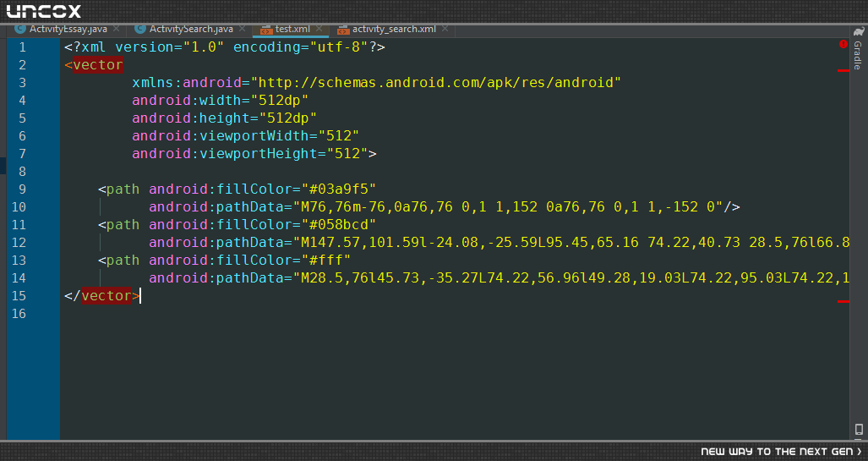The width and height of the screenshot is (868, 461).
Task: Close the ActivityEssay.java tab
Action: (x=117, y=28)
